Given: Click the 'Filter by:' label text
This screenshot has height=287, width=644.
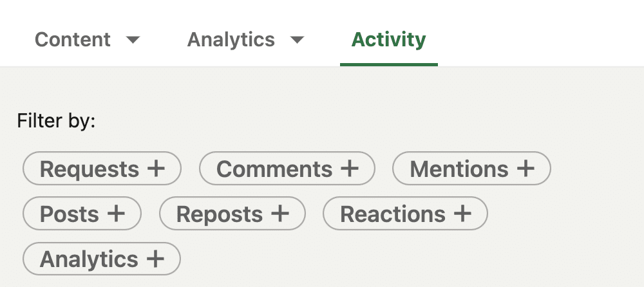Looking at the screenshot, I should (x=56, y=120).
